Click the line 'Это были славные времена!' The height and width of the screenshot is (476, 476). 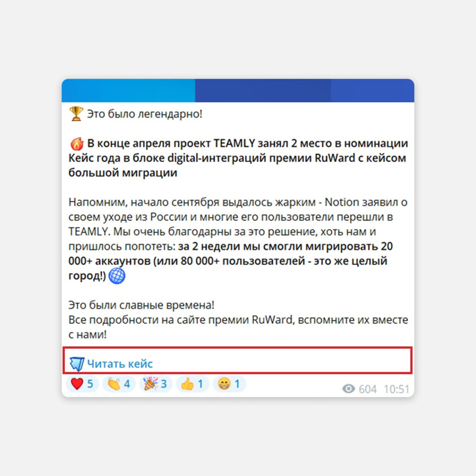tap(141, 305)
